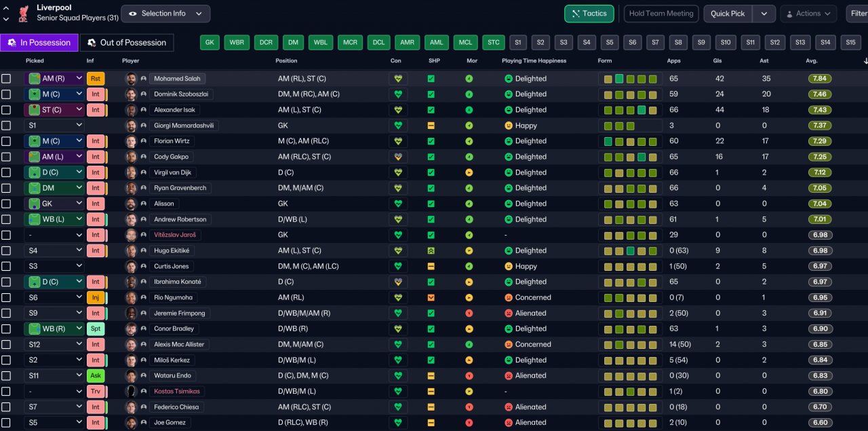
Task: Open the ST (C) picked dropdown for Isak
Action: click(x=54, y=110)
